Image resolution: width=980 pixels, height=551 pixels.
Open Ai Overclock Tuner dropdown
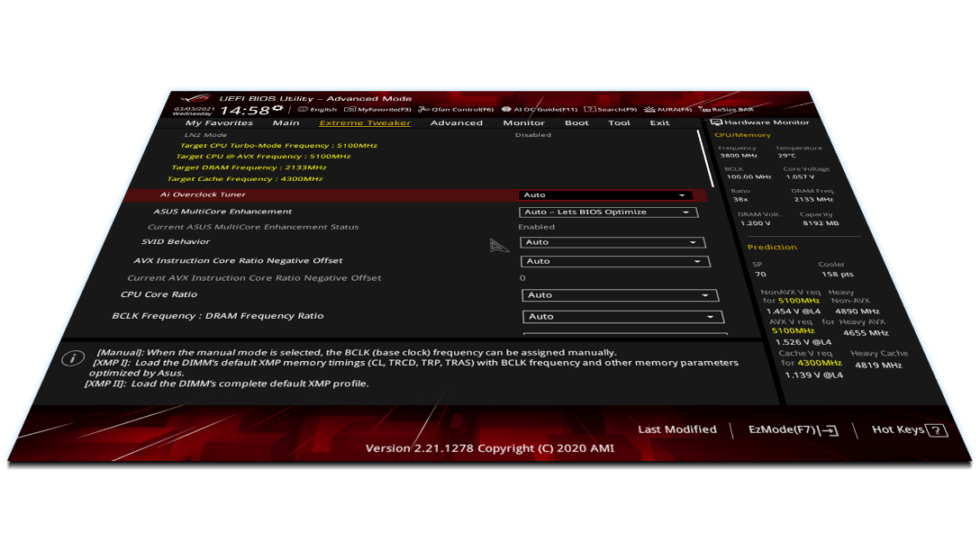click(x=605, y=194)
